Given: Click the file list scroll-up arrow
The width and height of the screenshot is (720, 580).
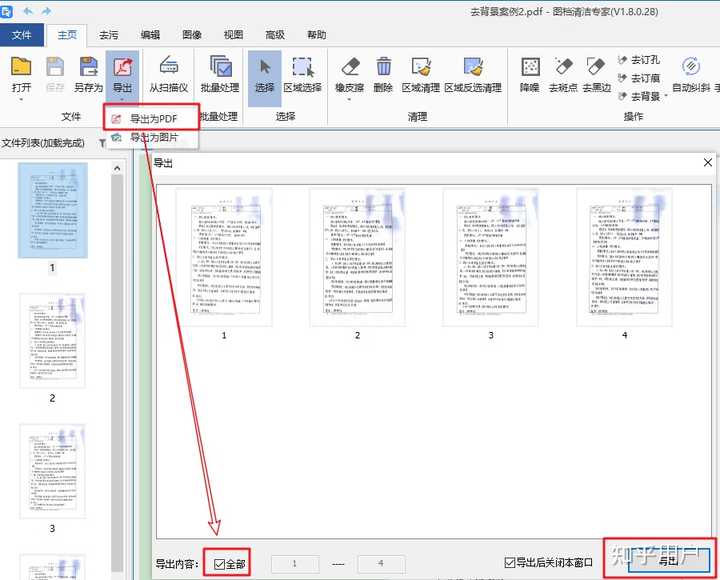Looking at the screenshot, I should click(117, 169).
